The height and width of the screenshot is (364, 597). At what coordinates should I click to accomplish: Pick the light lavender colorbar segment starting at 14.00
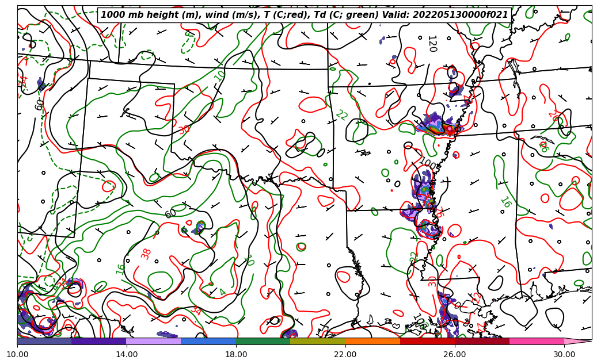(x=154, y=341)
